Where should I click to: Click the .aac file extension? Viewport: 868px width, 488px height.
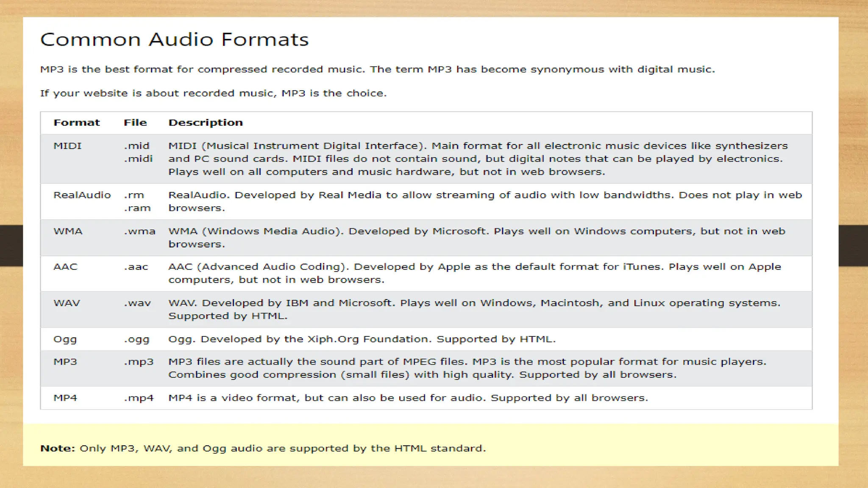pyautogui.click(x=136, y=267)
